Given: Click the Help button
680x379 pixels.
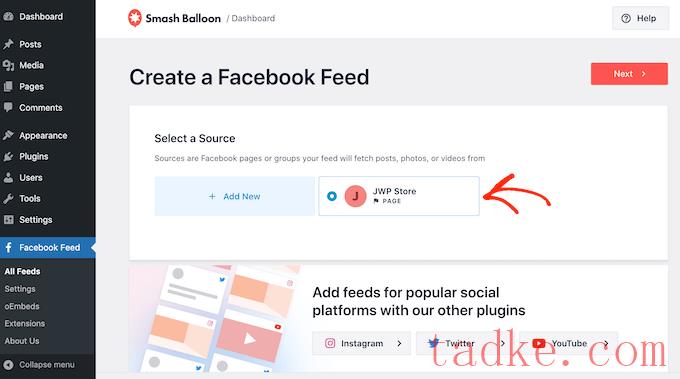Looking at the screenshot, I should pyautogui.click(x=640, y=18).
